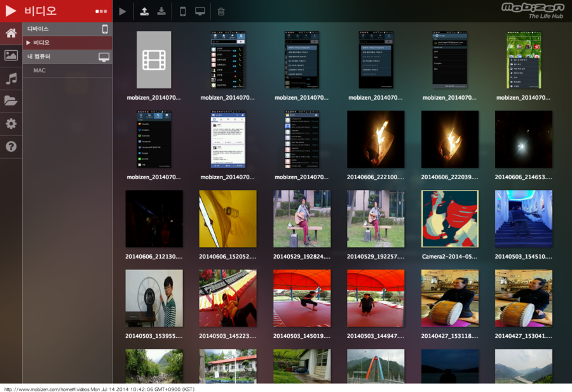Click the file name Camera2-2014-05...
572x392 pixels.
(449, 256)
